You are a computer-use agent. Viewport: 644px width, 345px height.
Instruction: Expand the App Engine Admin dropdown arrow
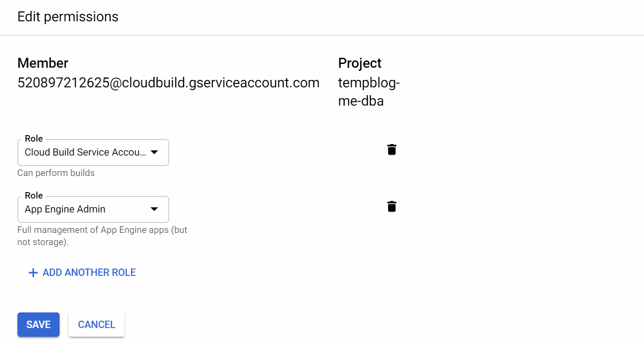pos(154,209)
